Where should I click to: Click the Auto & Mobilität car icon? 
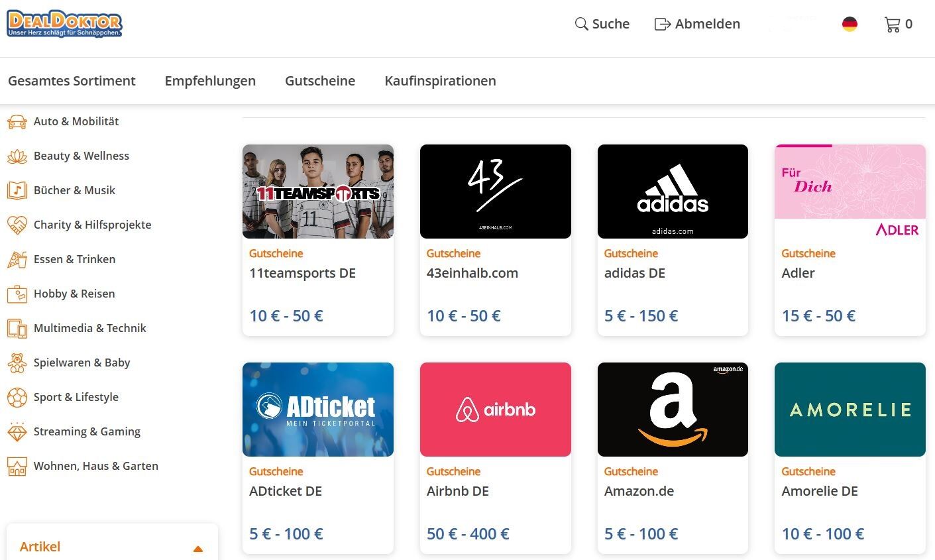pyautogui.click(x=17, y=122)
